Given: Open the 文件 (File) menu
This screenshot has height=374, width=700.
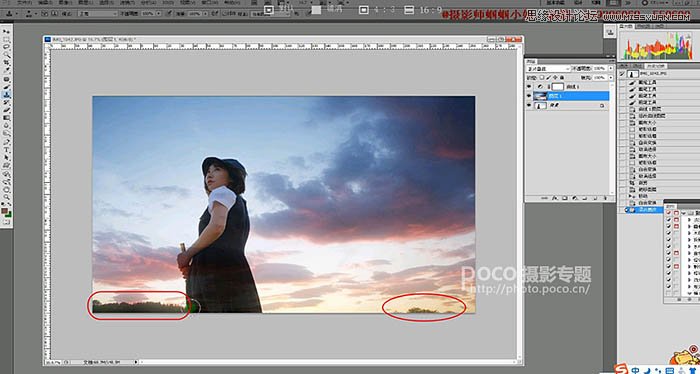Looking at the screenshot, I should pyautogui.click(x=25, y=3).
